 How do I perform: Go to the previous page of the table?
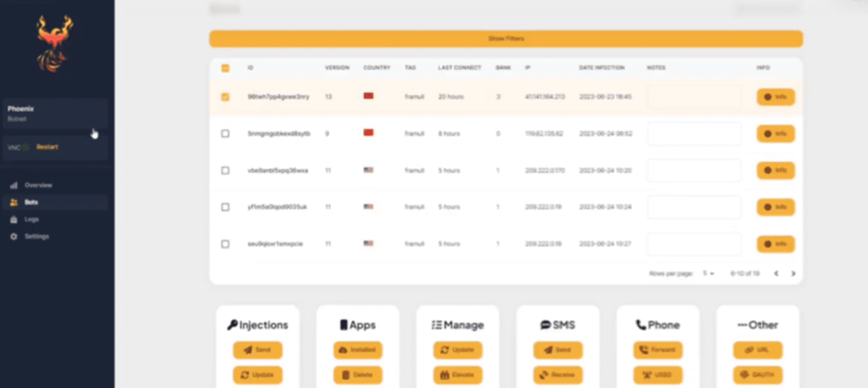[x=776, y=273]
